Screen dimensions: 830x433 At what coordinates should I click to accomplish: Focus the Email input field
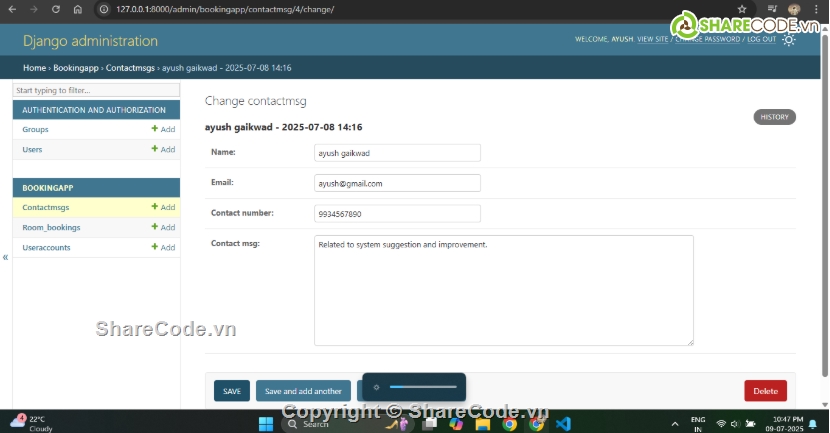pyautogui.click(x=397, y=183)
